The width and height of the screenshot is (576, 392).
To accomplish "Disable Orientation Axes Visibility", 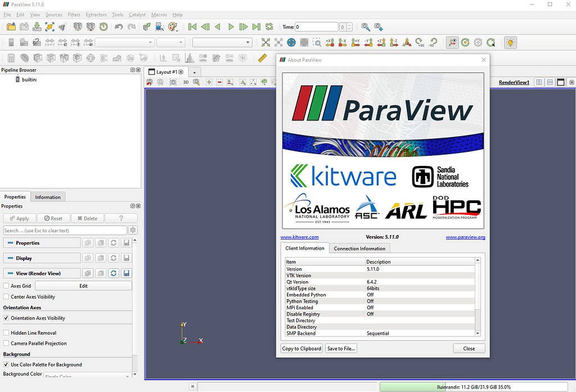I will (x=6, y=319).
